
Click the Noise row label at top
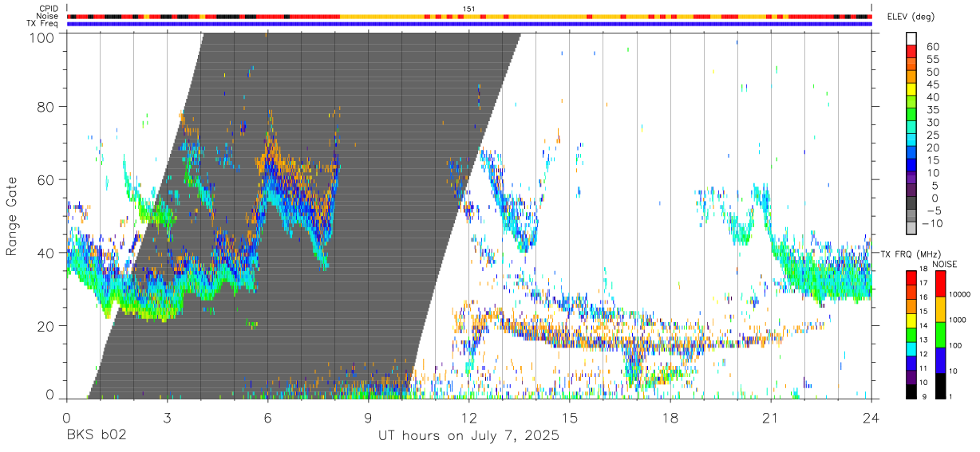tap(49, 16)
